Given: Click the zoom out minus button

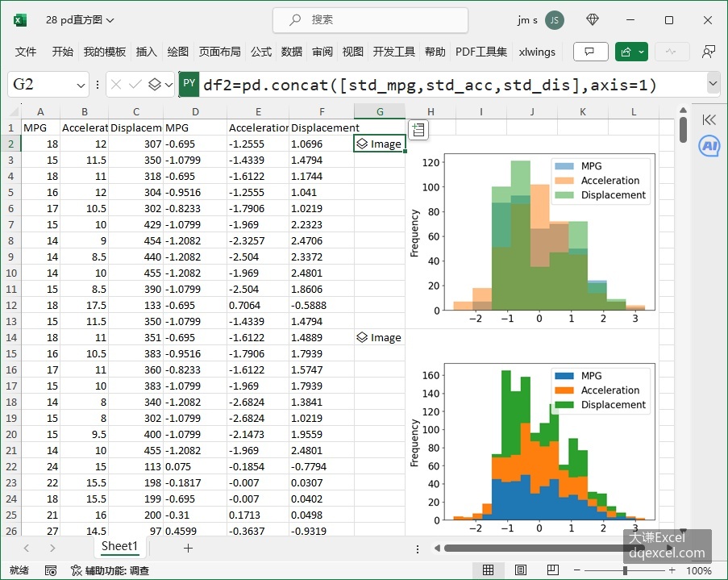Looking at the screenshot, I should [576, 570].
